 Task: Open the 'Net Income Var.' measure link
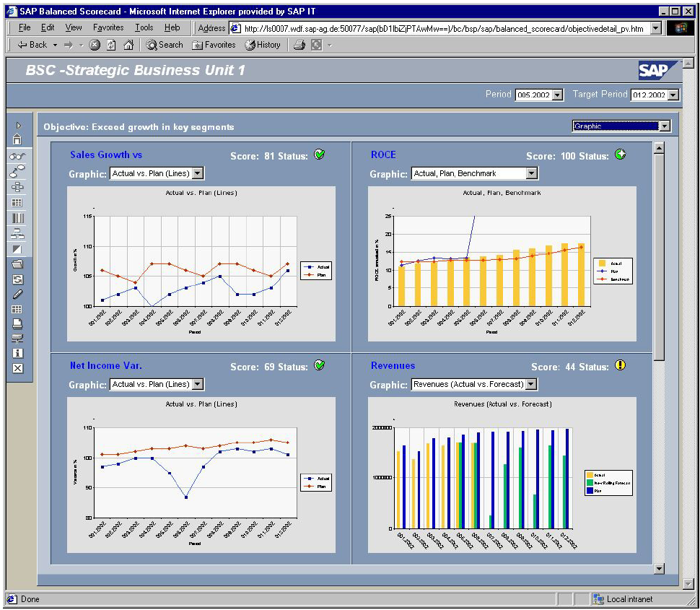coord(106,366)
